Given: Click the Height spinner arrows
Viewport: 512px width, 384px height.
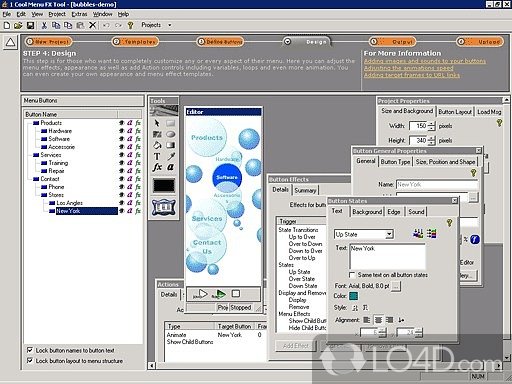Looking at the screenshot, I should (x=432, y=141).
